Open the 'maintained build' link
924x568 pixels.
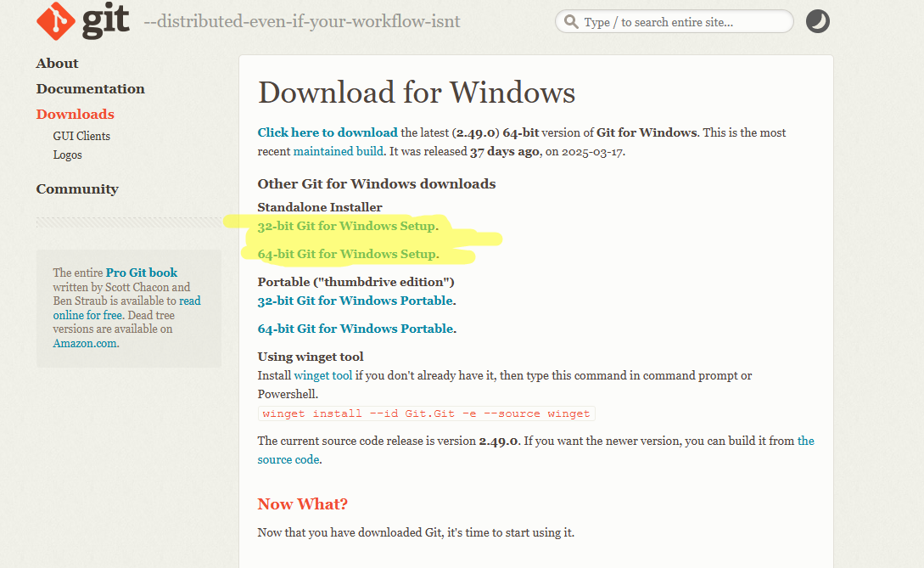coord(339,151)
